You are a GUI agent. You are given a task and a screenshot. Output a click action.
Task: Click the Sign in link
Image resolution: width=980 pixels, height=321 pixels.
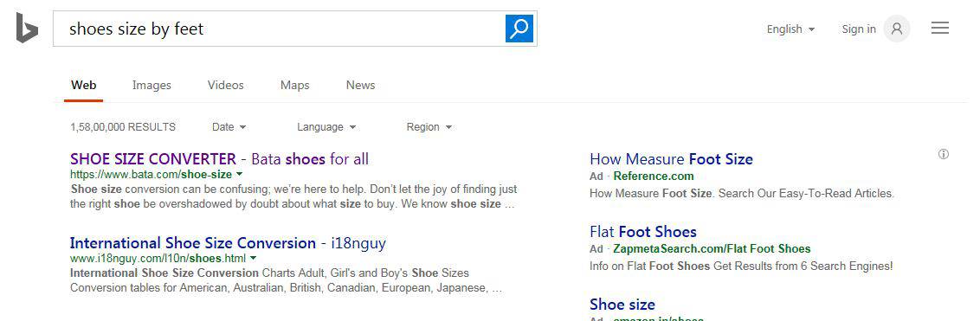pyautogui.click(x=859, y=29)
